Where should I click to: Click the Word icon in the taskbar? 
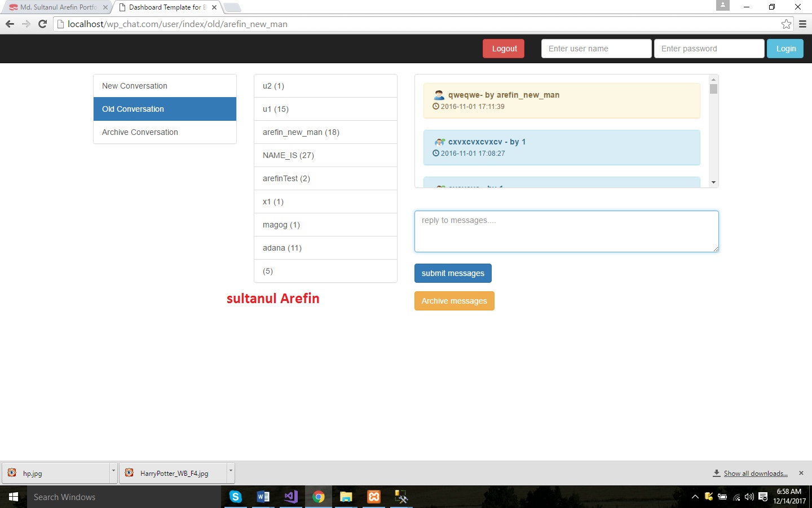pos(263,497)
